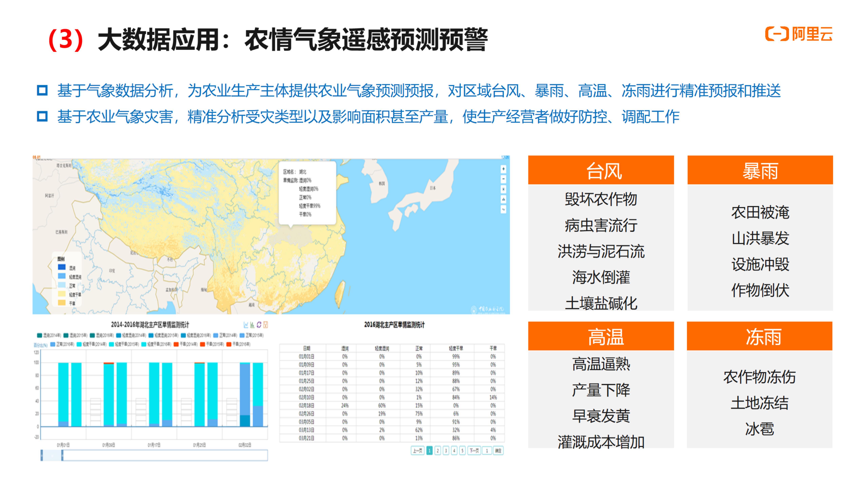868x488 pixels.
Task: Click the 轻度干旱 pale yellow legend swatch
Action: pyautogui.click(x=62, y=294)
